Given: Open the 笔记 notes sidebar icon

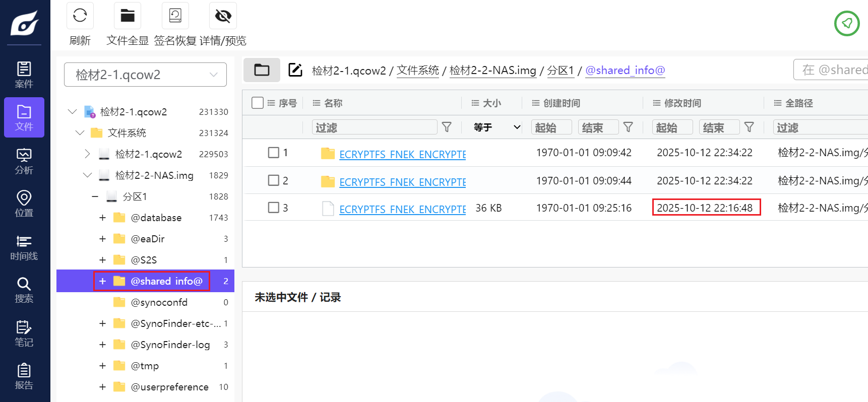Looking at the screenshot, I should pyautogui.click(x=24, y=333).
